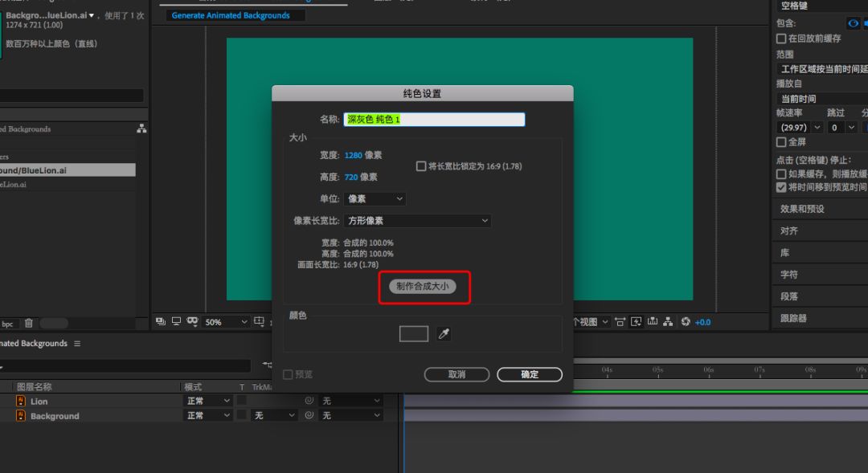The height and width of the screenshot is (473, 868).
Task: Enable 在回放前缓存 checkbox
Action: [781, 39]
